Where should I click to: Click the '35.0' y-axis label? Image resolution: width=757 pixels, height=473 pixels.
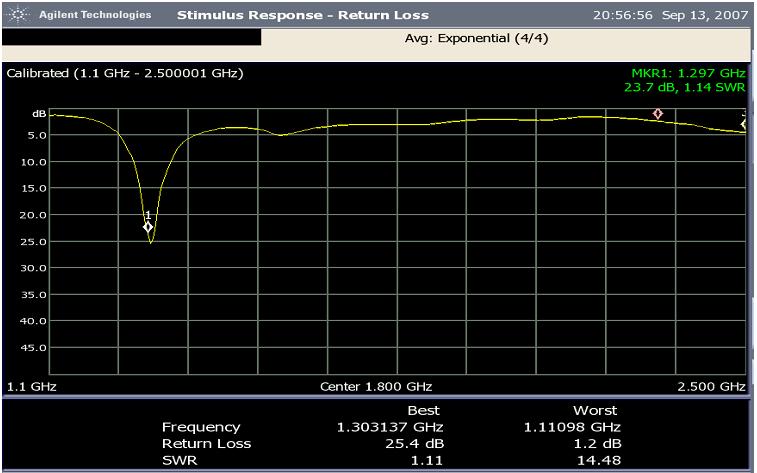pos(33,295)
